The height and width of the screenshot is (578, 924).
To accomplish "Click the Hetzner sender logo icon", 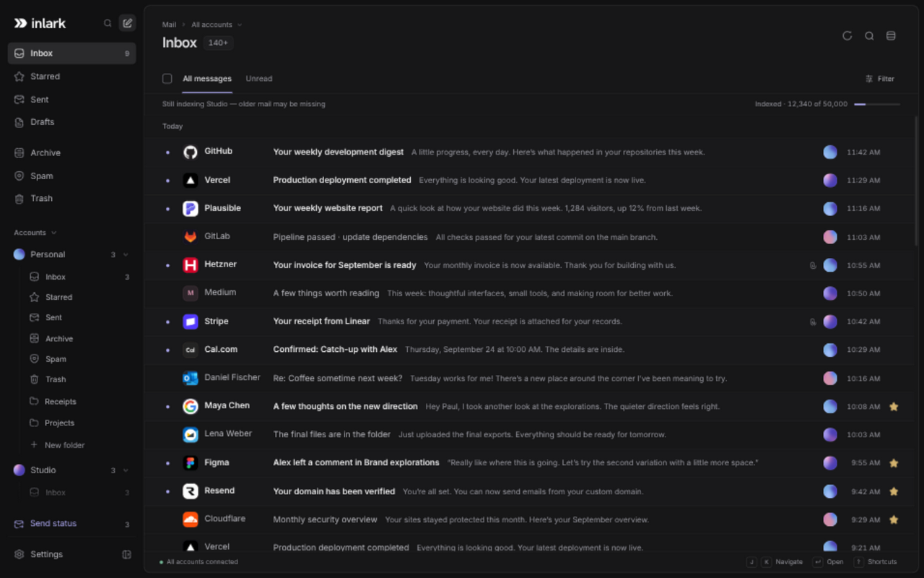I will click(191, 265).
